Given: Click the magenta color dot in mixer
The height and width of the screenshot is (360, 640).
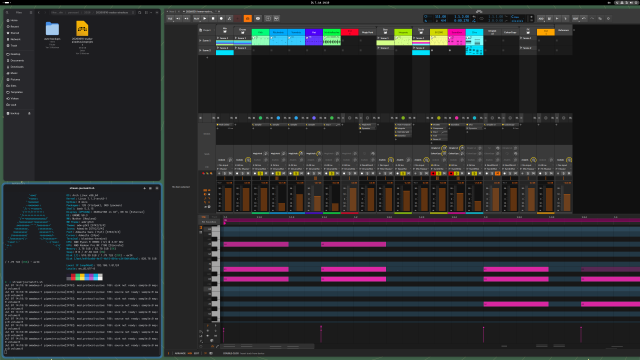Looking at the screenshot, I should point(456,118).
